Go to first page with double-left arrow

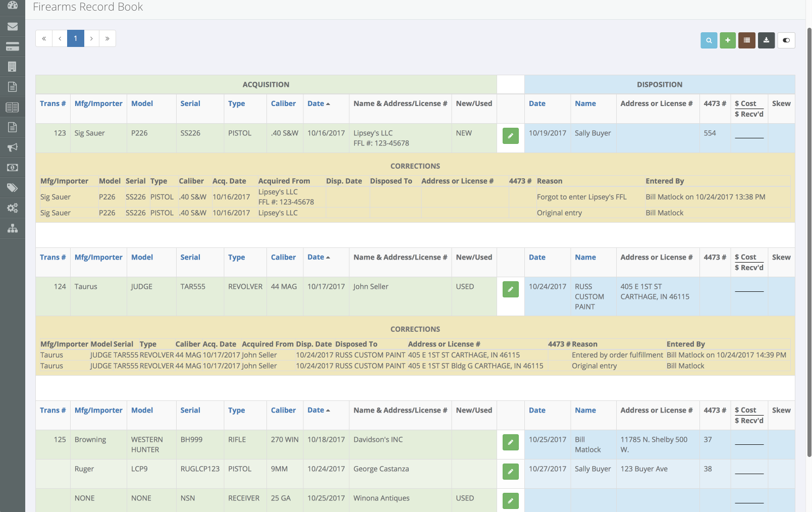(x=44, y=38)
